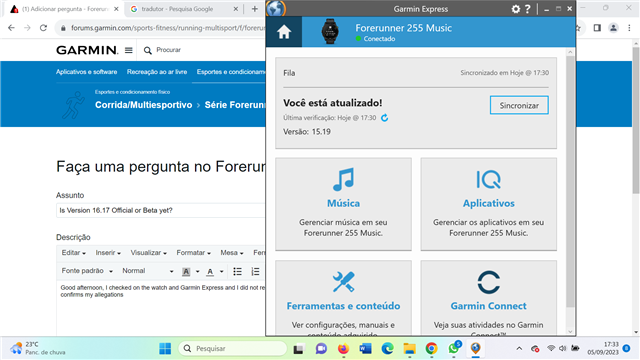Viewport: 640px width, 360px height.
Task: Open the Editar editor menu
Action: (x=73, y=253)
